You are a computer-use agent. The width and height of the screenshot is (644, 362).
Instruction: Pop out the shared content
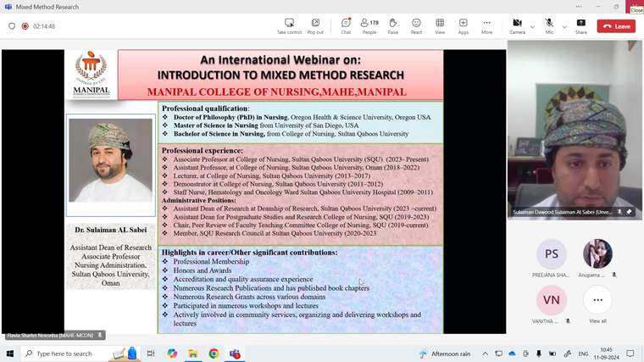coord(315,26)
